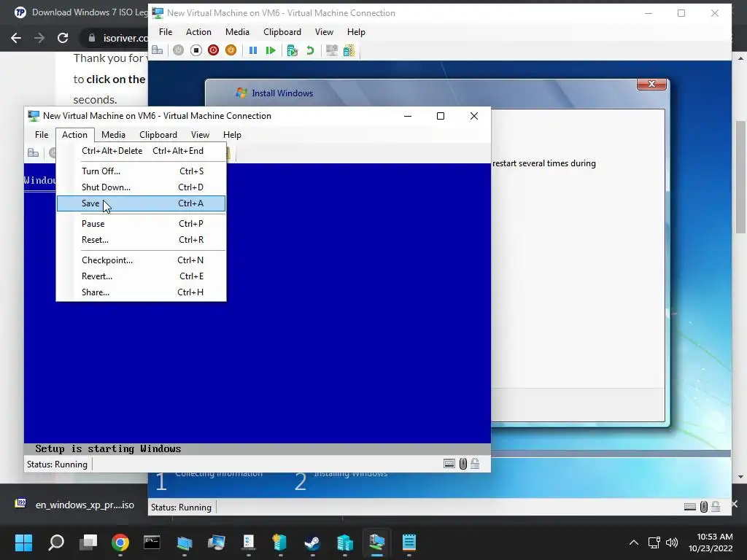Click mouse status icon in front window status bar

click(x=463, y=464)
